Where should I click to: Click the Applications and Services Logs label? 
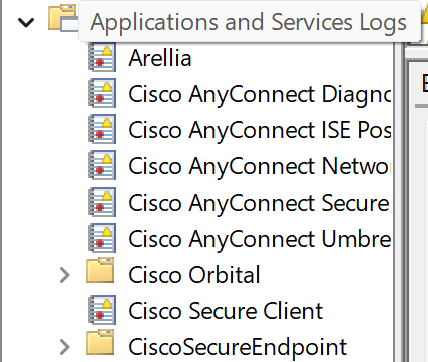point(249,22)
